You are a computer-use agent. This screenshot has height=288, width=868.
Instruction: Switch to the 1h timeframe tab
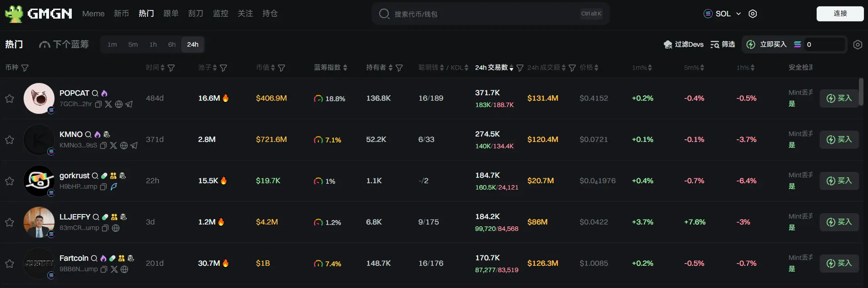pos(153,44)
